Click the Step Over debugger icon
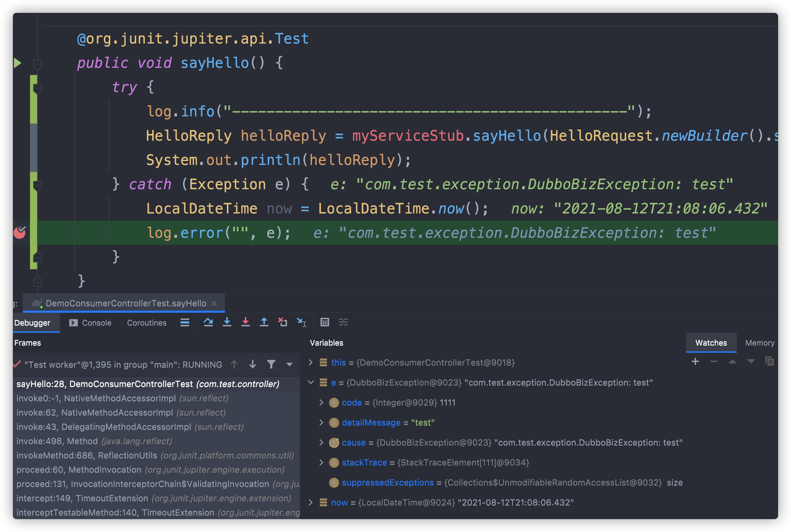This screenshot has width=791, height=532. tap(208, 322)
